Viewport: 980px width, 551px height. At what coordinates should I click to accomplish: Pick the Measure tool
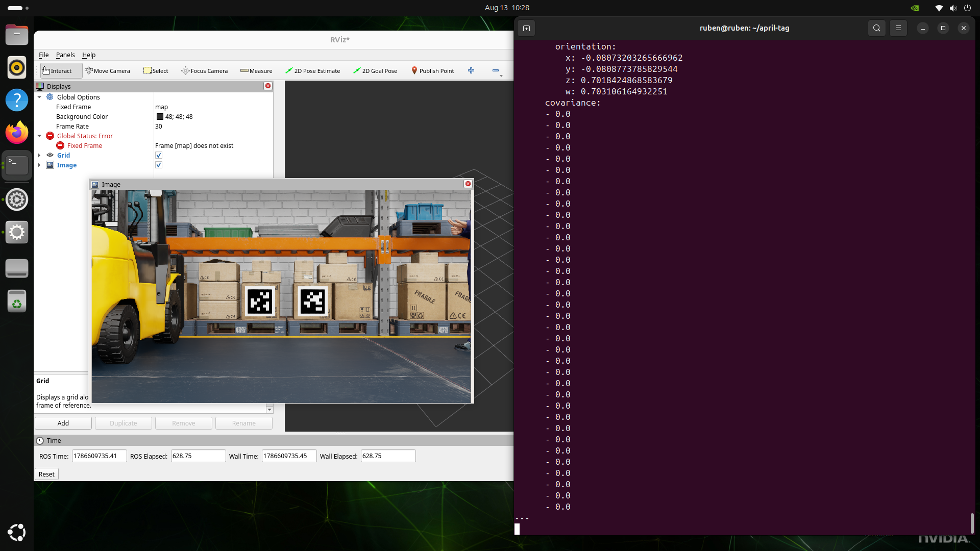pyautogui.click(x=256, y=71)
